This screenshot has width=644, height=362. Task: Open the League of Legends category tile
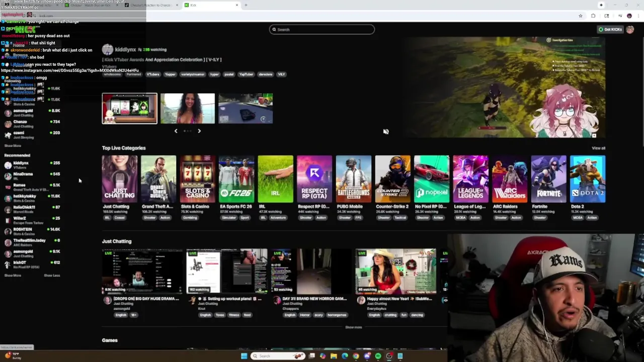click(x=470, y=179)
